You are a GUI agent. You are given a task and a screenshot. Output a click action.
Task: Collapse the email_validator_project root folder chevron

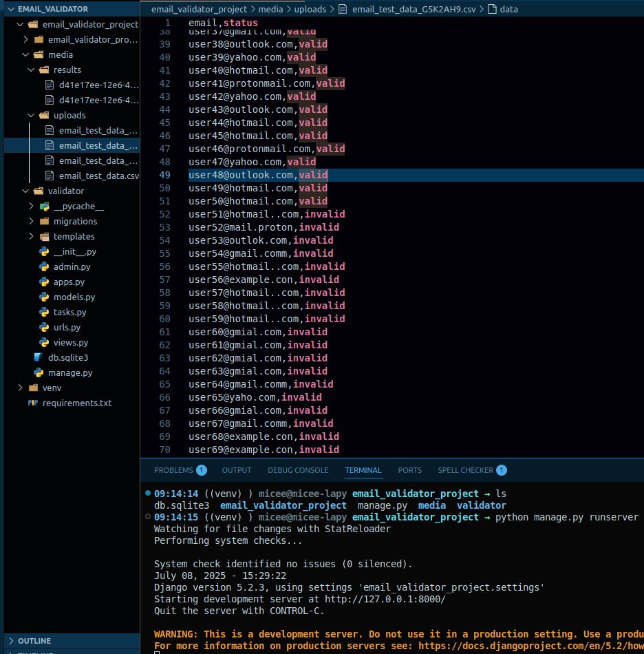coord(20,24)
